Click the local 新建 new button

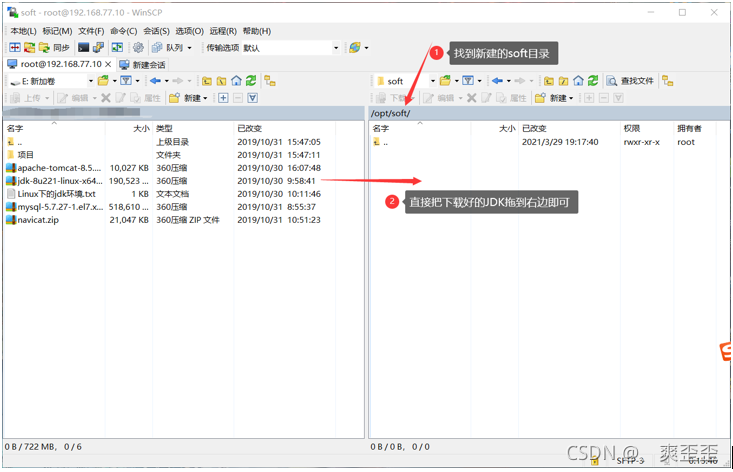[188, 98]
